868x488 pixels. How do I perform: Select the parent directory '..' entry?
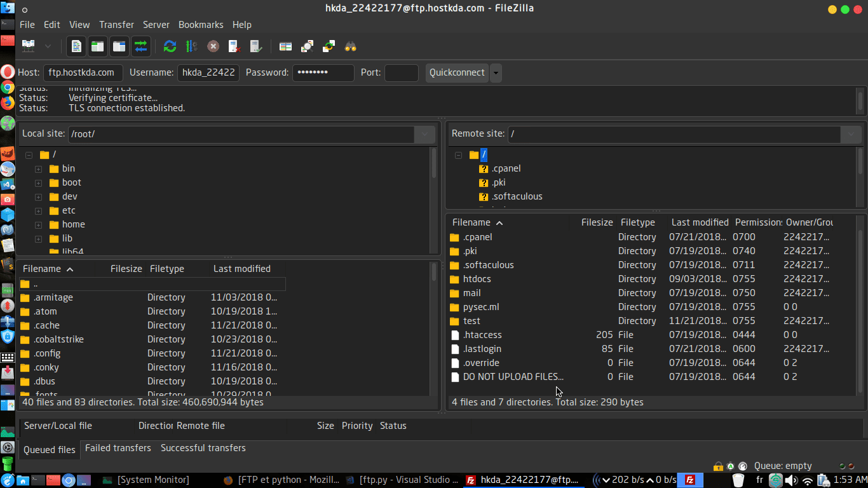(x=152, y=283)
